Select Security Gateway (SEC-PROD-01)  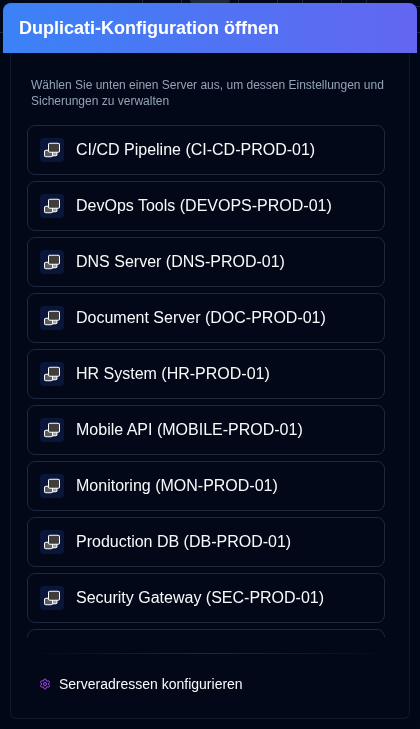tap(206, 598)
